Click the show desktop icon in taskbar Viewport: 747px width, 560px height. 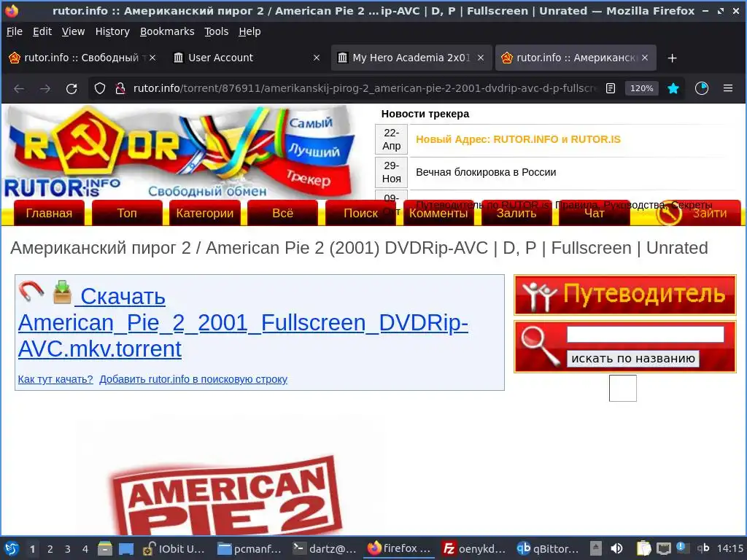click(x=125, y=548)
